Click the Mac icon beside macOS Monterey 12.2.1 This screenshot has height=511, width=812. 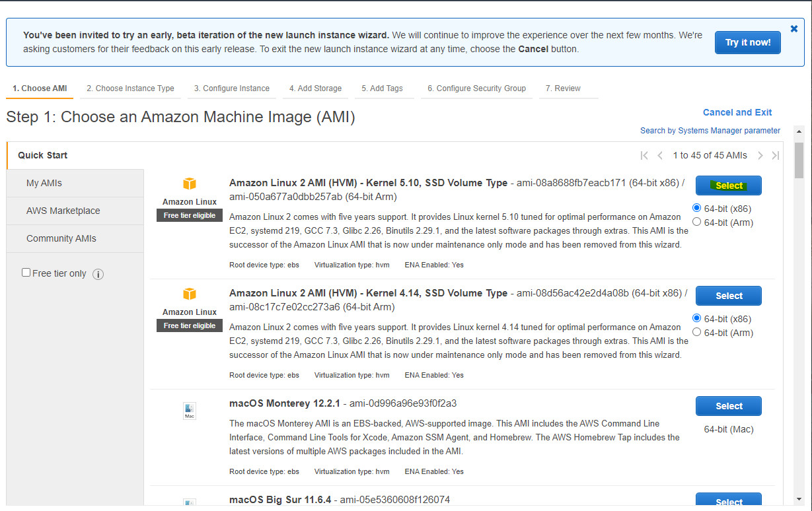click(190, 411)
